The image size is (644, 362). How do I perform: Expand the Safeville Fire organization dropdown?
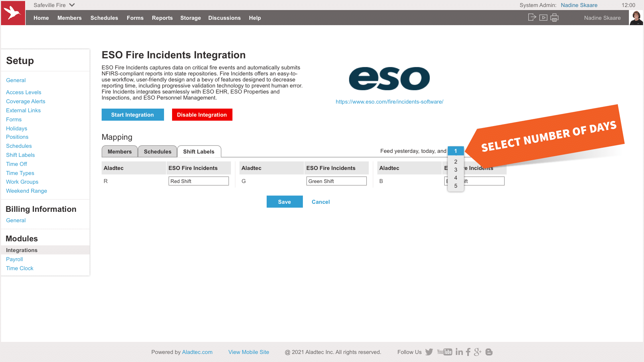click(54, 5)
